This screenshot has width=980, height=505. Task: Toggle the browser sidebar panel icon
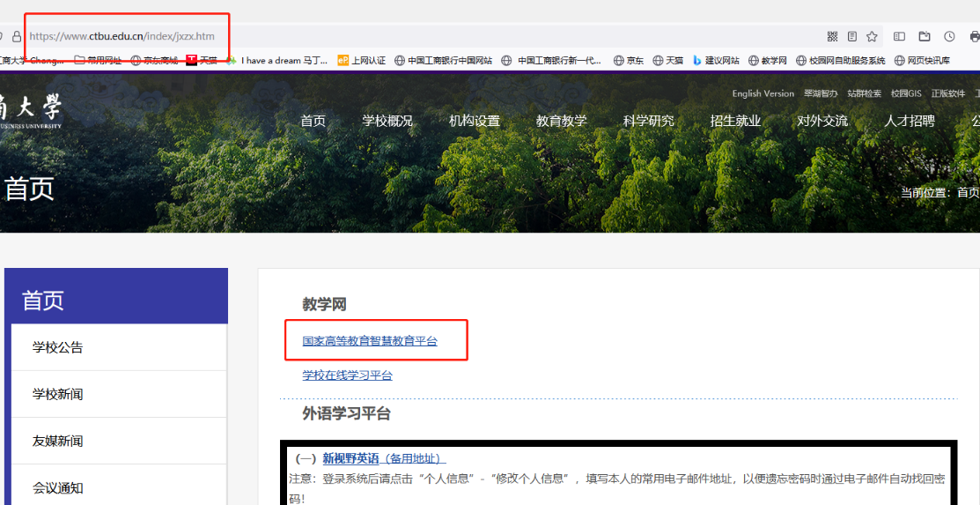click(899, 36)
